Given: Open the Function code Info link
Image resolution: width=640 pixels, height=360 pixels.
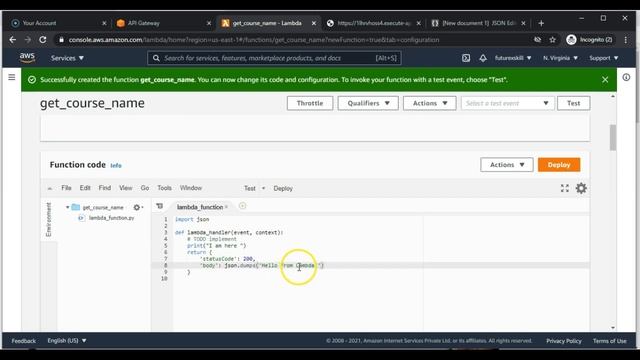Looking at the screenshot, I should pyautogui.click(x=116, y=165).
